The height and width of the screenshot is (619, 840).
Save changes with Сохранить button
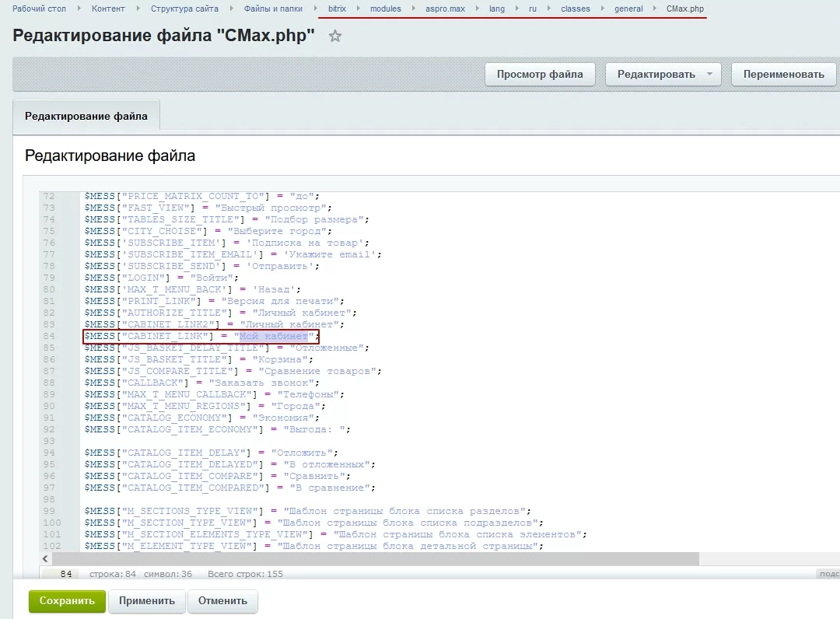(x=67, y=601)
